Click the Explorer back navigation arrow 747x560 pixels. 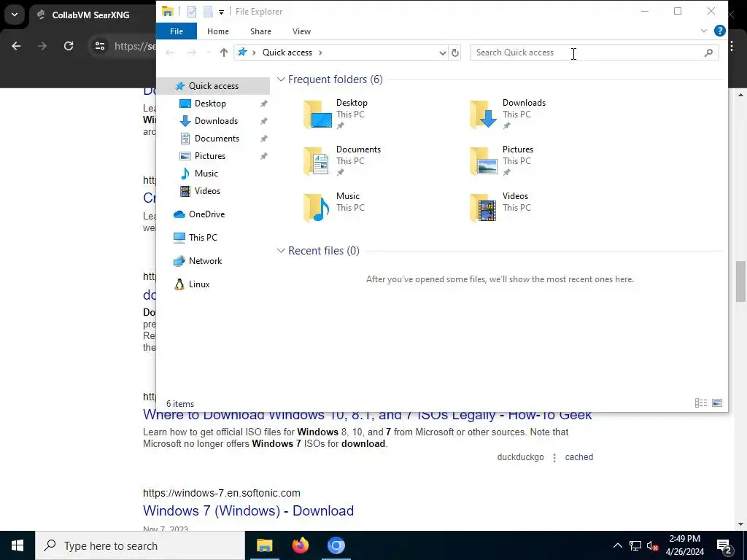pyautogui.click(x=170, y=52)
